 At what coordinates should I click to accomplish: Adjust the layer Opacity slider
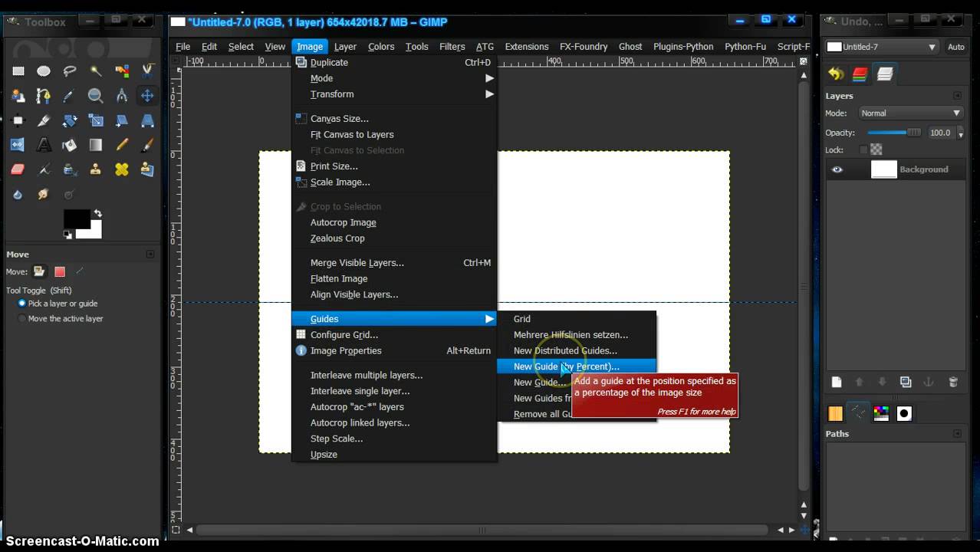pos(894,133)
